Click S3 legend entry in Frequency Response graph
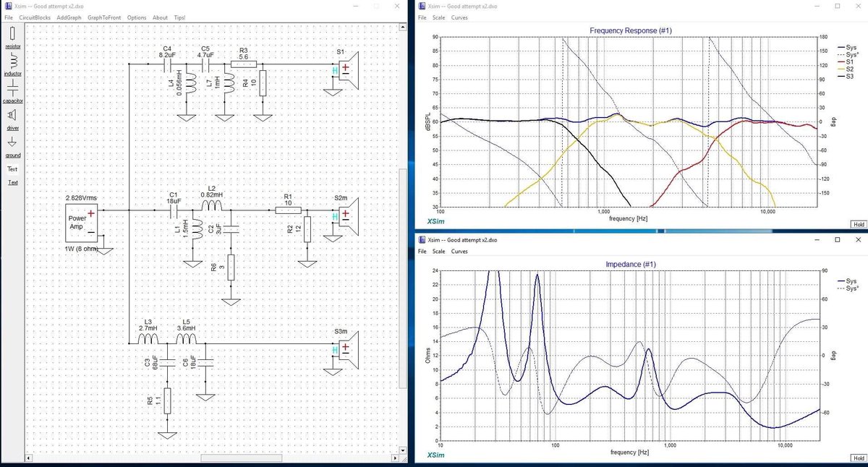This screenshot has width=868, height=467. click(x=846, y=75)
